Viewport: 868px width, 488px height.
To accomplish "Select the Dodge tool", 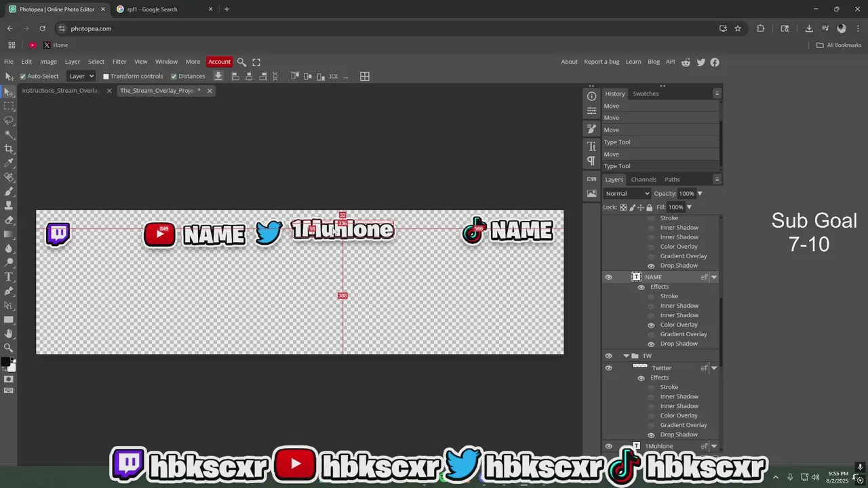I will pos(9,262).
